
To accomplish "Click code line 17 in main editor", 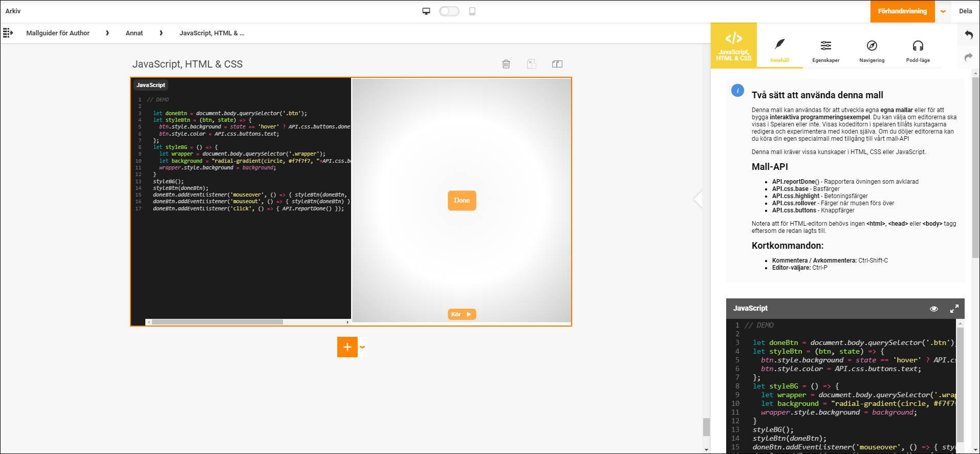I will [x=248, y=209].
